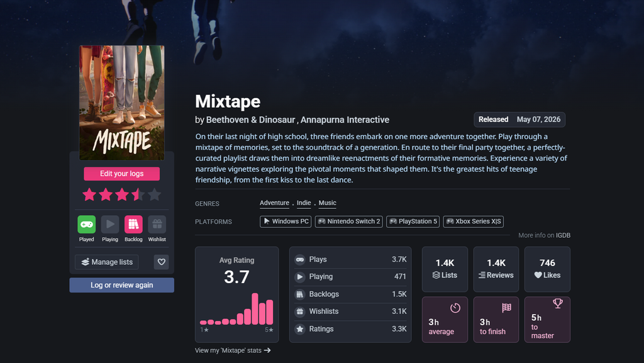This screenshot has width=644, height=363.
Task: Click the 3h to finish card
Action: pyautogui.click(x=496, y=320)
